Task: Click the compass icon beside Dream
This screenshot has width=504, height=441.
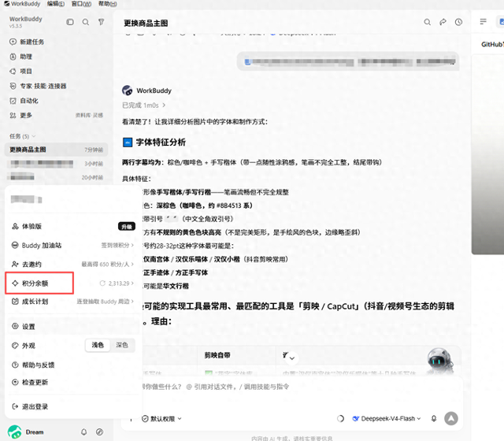Action: 100,432
